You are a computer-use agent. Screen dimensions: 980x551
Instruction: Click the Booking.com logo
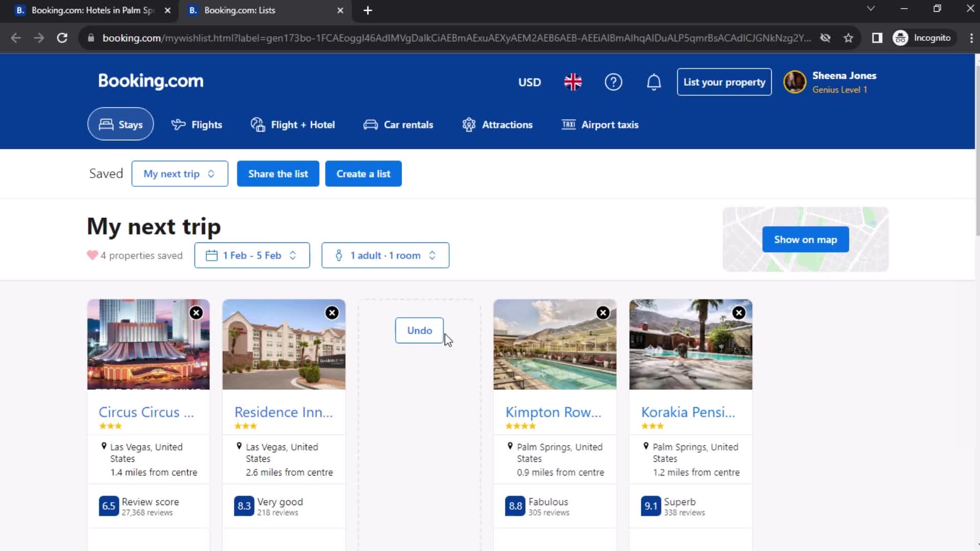[151, 81]
